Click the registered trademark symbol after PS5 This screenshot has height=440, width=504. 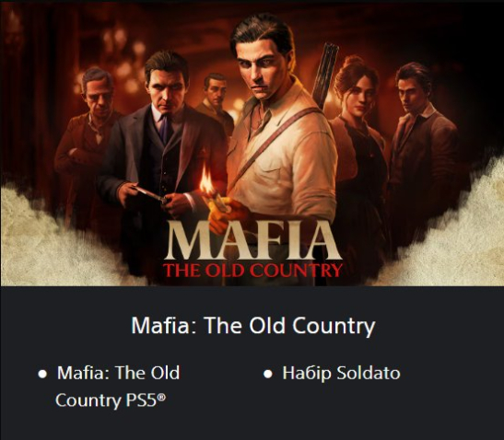[161, 398]
